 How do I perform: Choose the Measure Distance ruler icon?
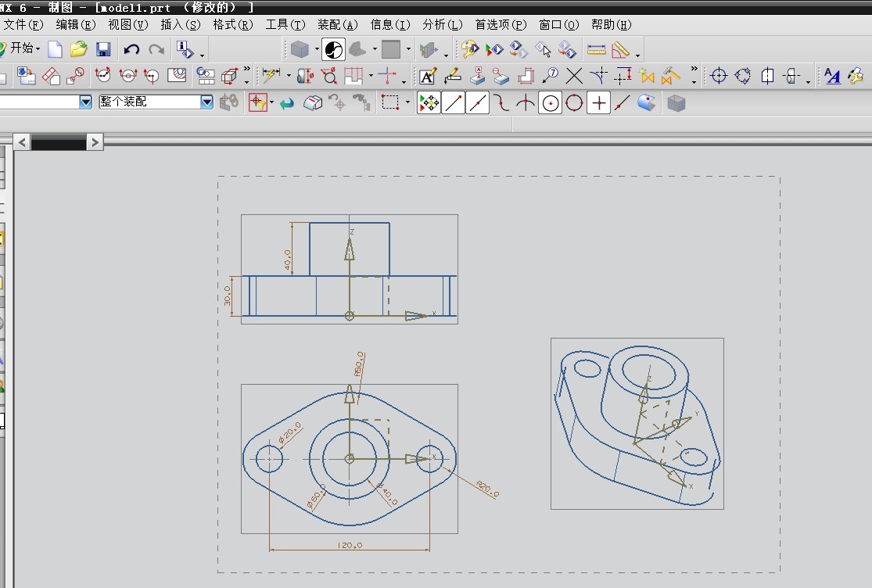[x=596, y=49]
